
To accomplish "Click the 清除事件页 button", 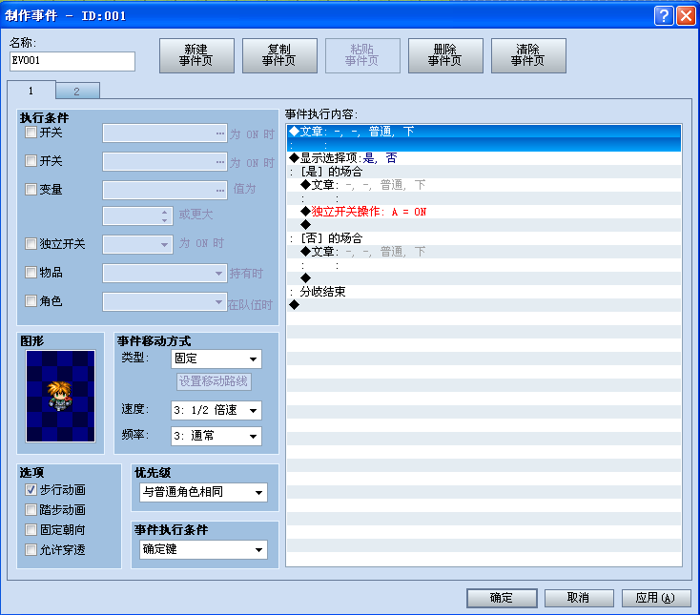I will pos(528,55).
